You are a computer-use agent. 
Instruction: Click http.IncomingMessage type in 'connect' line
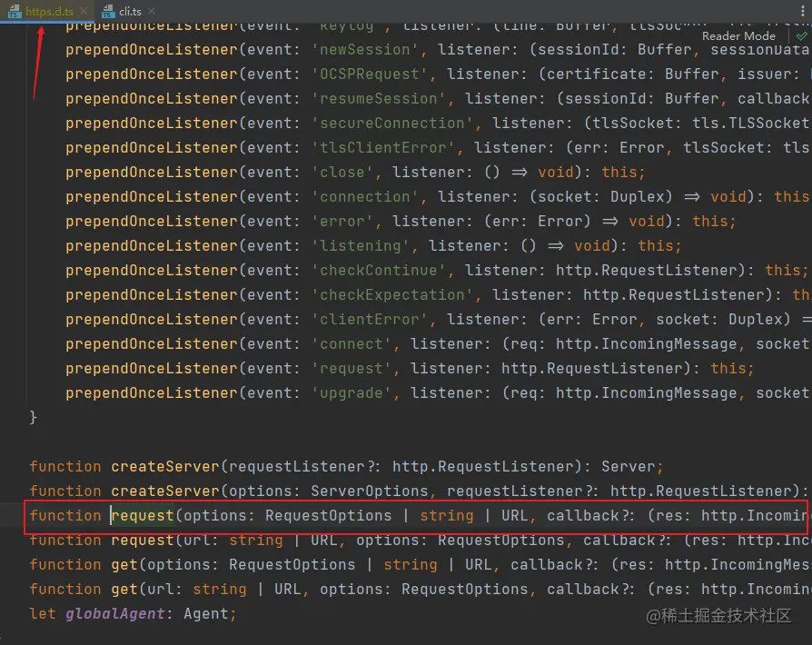pos(647,343)
